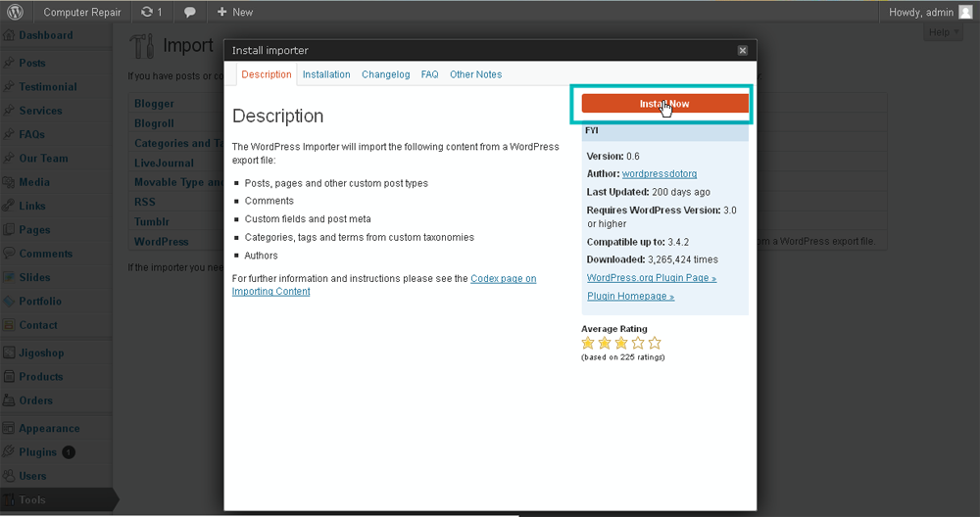This screenshot has height=517, width=980.
Task: Open the Appearance sidebar menu
Action: click(x=49, y=428)
